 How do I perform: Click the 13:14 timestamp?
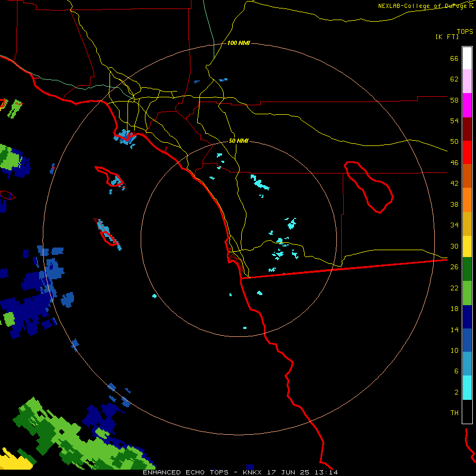[x=326, y=472]
